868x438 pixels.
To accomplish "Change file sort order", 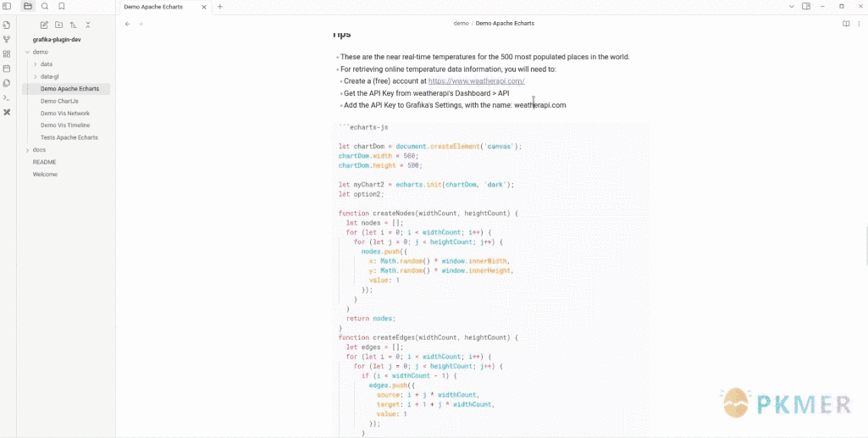I will point(74,25).
